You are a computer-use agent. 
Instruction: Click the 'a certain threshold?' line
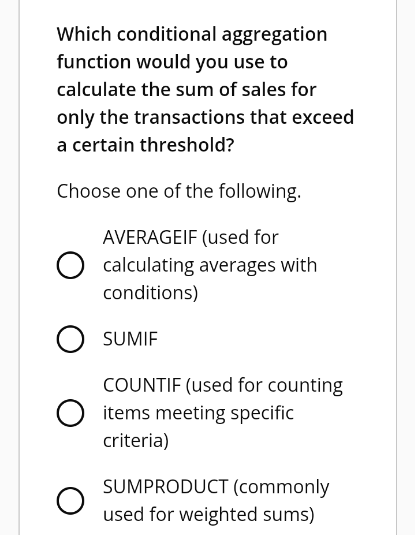coord(145,145)
